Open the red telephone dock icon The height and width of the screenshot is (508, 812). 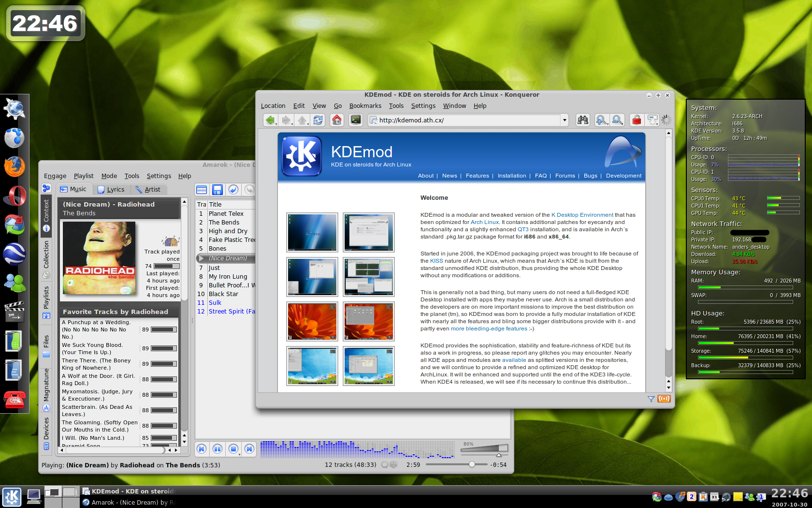(14, 400)
